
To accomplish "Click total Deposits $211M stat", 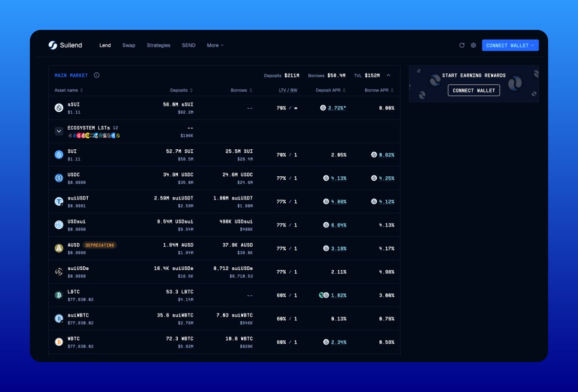I will pos(282,75).
